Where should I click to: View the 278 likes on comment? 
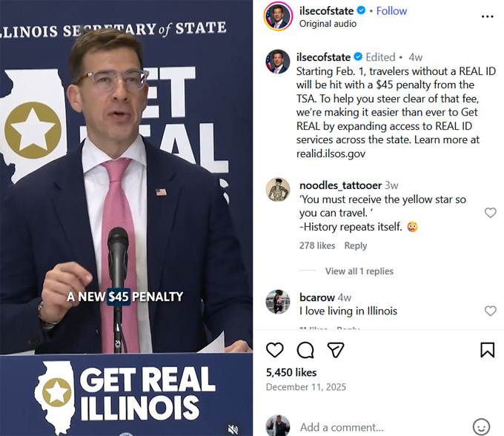click(317, 245)
